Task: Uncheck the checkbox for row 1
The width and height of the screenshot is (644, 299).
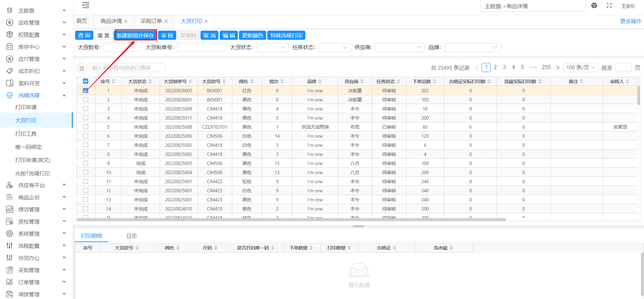Action: click(86, 91)
